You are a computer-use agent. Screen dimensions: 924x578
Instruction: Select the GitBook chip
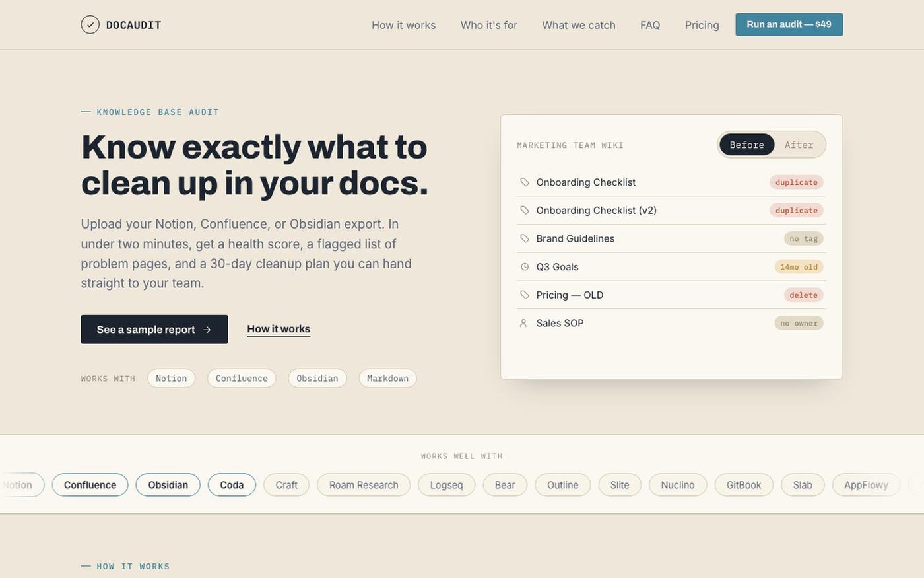(x=744, y=485)
